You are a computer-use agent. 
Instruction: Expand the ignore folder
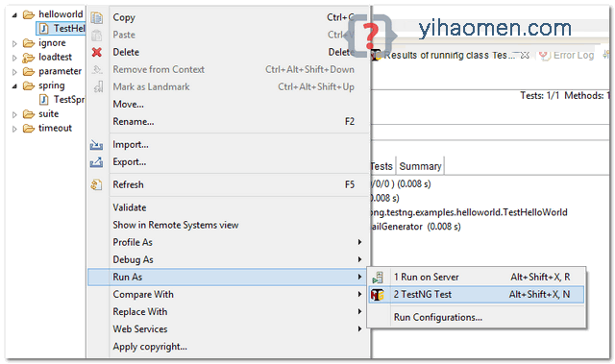click(14, 43)
